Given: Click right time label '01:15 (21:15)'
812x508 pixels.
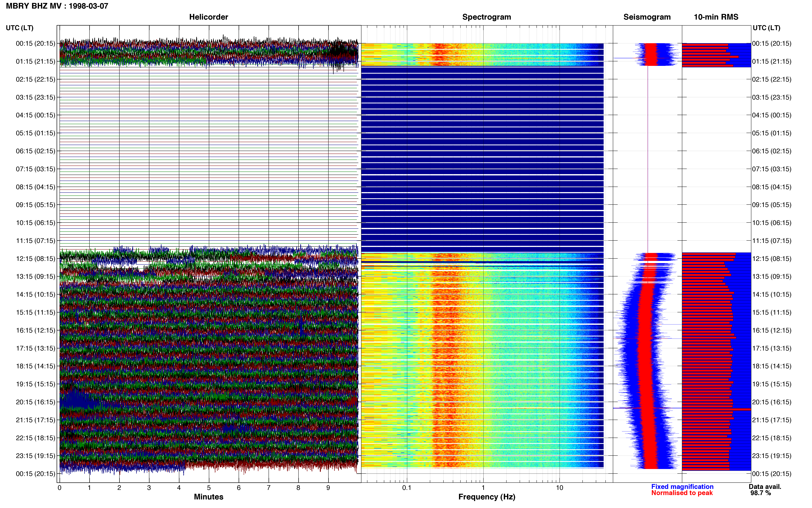Looking at the screenshot, I should click(772, 61).
